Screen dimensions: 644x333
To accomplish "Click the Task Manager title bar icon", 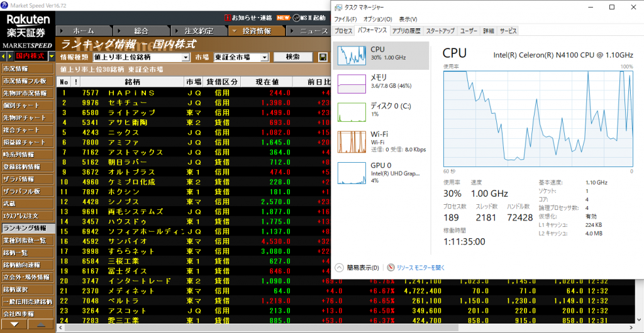I will [338, 7].
